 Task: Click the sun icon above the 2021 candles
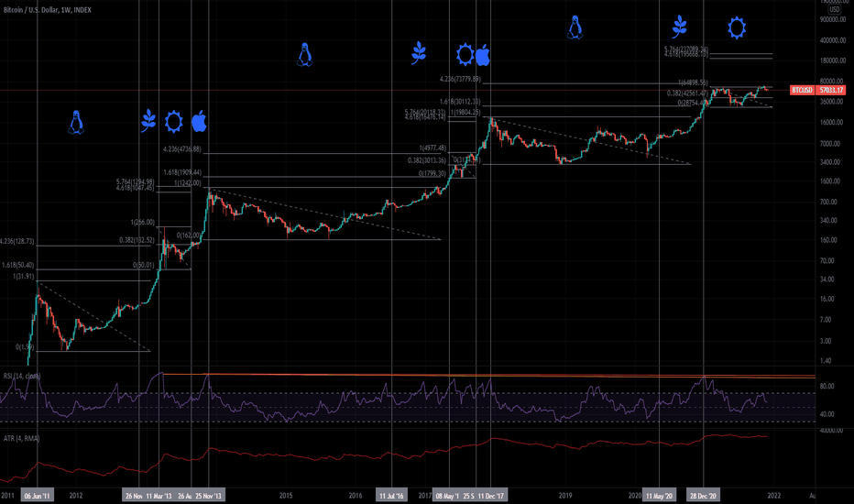737,27
